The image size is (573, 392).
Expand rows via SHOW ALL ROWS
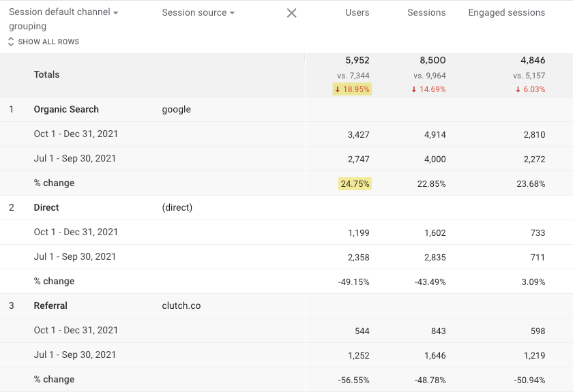(x=48, y=42)
